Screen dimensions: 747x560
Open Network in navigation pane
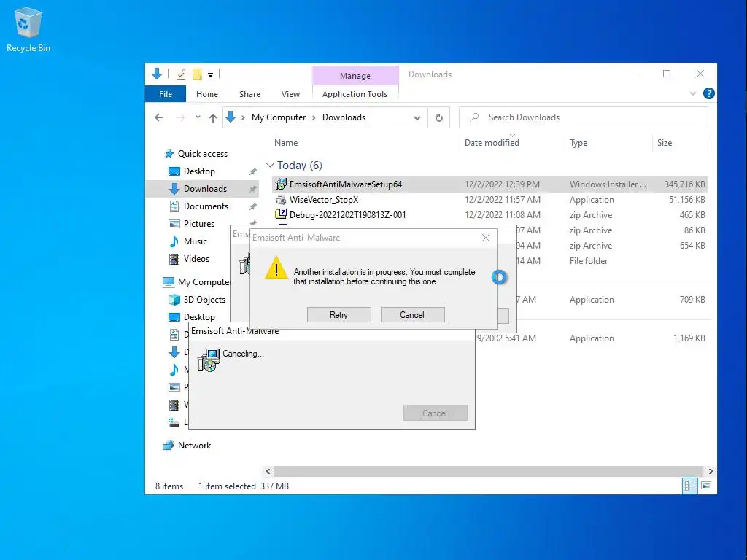pyautogui.click(x=194, y=446)
